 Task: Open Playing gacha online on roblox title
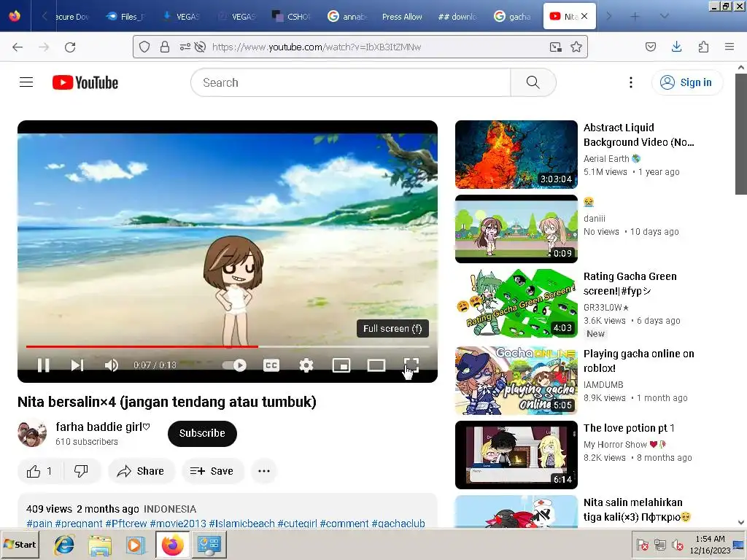[x=639, y=361]
